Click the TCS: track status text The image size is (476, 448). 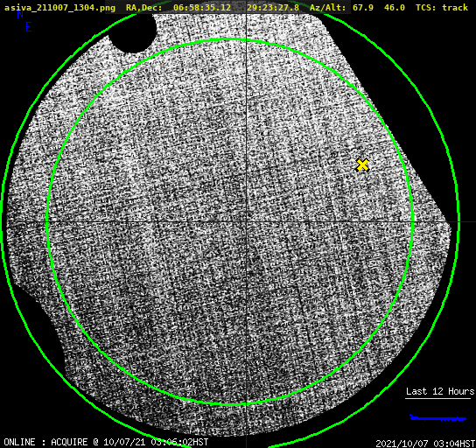(x=442, y=8)
